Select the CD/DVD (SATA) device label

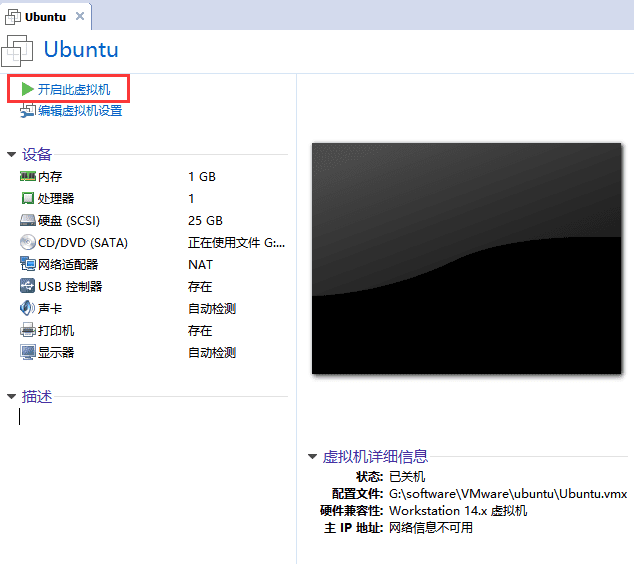[83, 243]
